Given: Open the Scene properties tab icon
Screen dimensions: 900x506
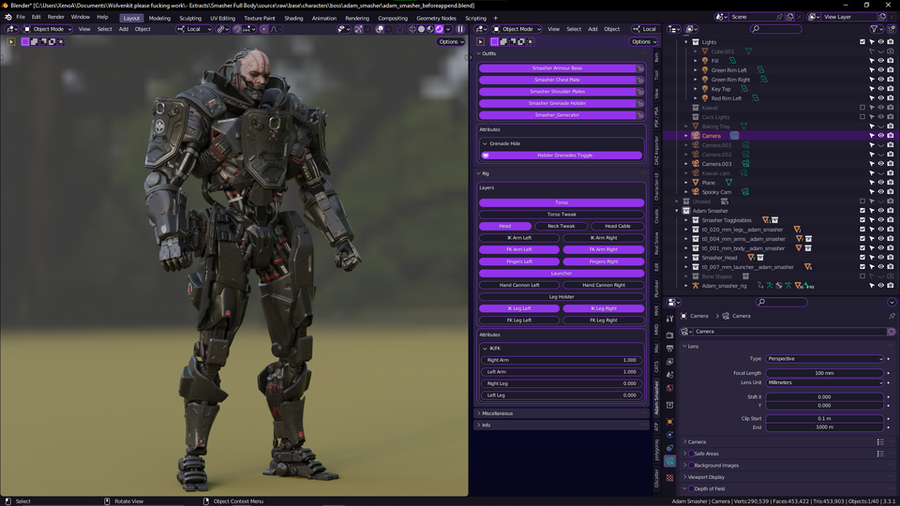Looking at the screenshot, I should pos(670,375).
